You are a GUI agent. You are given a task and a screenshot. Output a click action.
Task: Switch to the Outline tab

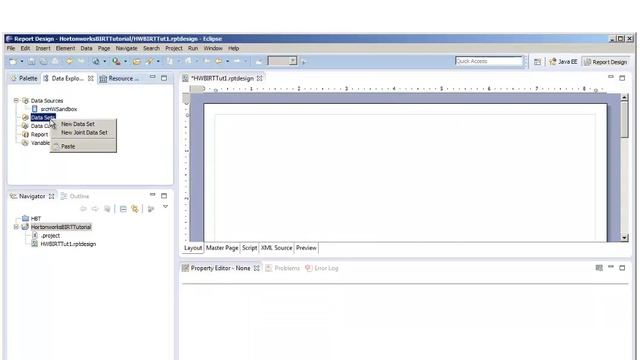click(75, 196)
